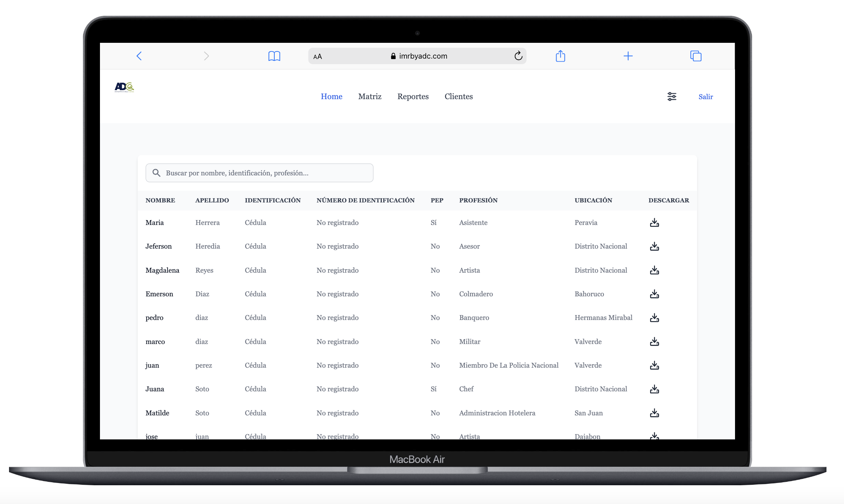Download the record for Jeferson Heredia

654,246
